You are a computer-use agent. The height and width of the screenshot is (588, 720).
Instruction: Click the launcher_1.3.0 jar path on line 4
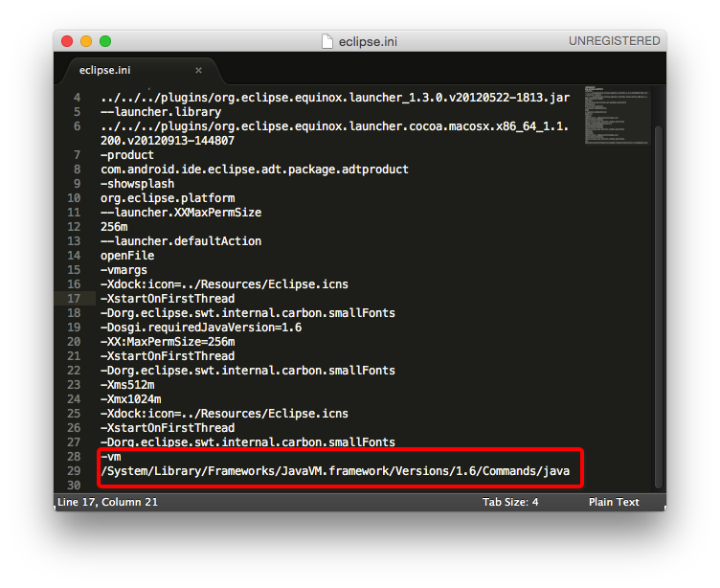pyautogui.click(x=335, y=98)
